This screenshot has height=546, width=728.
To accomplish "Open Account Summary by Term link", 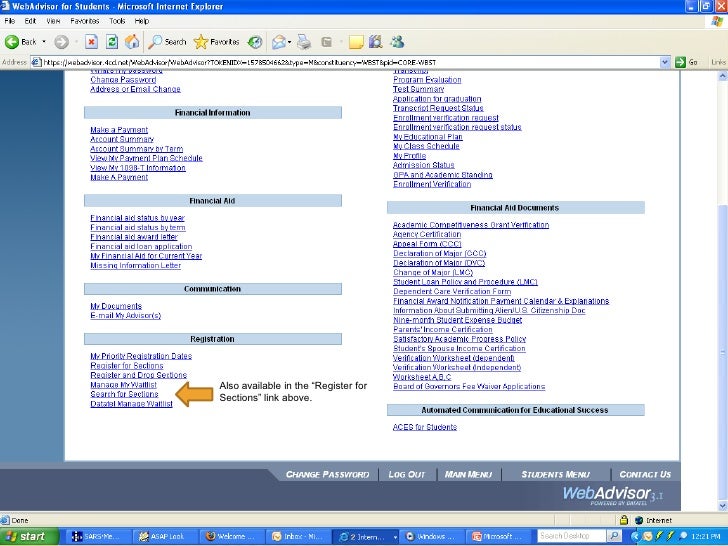I will [x=136, y=149].
